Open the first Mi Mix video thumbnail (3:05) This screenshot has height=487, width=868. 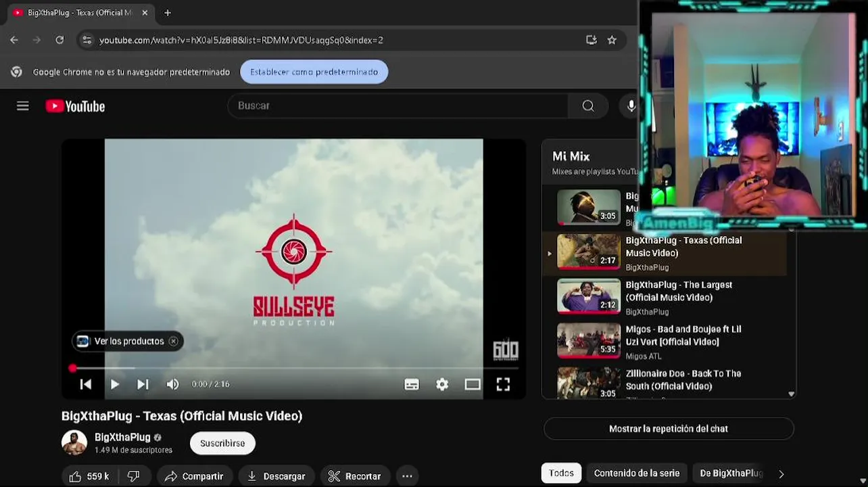[588, 207]
